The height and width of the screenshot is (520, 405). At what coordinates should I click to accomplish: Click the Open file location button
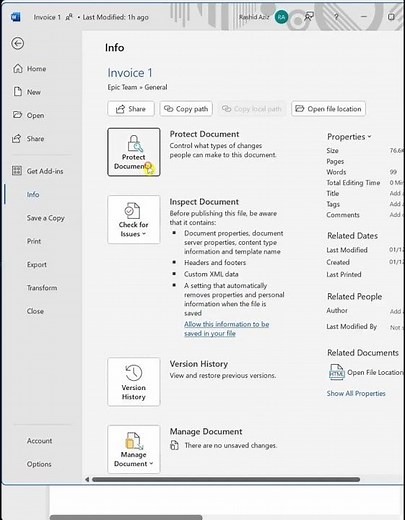[x=328, y=109]
